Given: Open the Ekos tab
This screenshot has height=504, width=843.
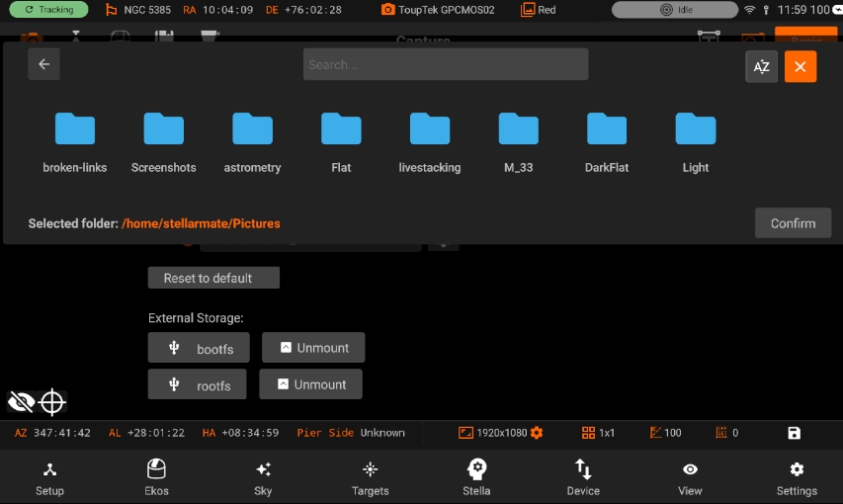Looking at the screenshot, I should [156, 477].
